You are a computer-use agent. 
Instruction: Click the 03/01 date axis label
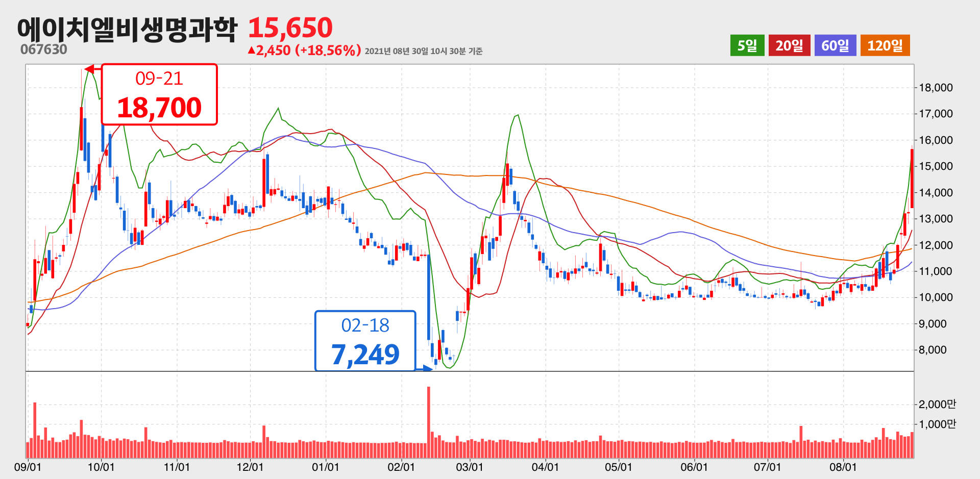(470, 467)
